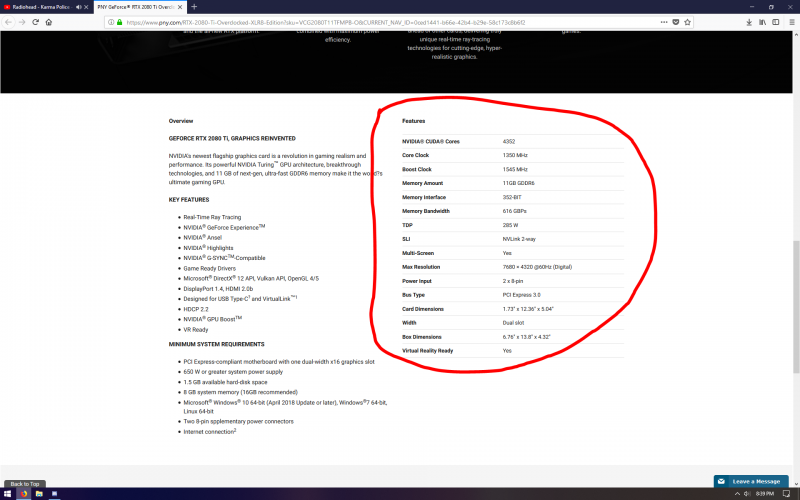This screenshot has height=500, width=800.
Task: Click the NVLink 2-way SLI value
Action: [x=519, y=239]
